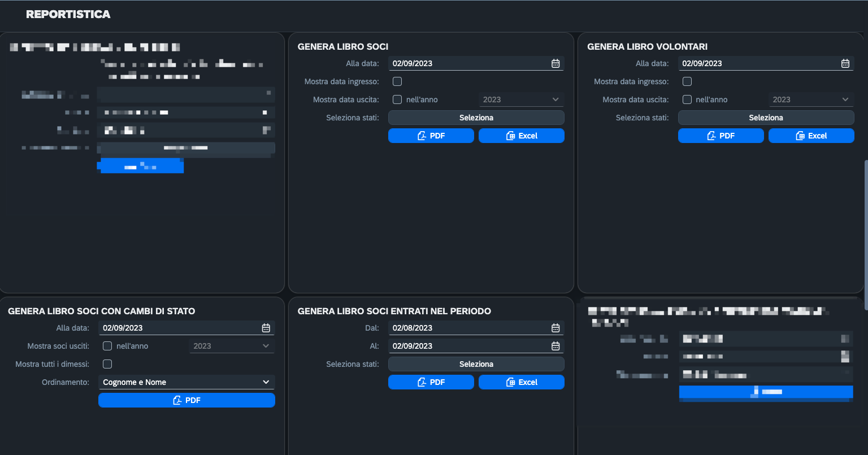Enable Mostra data ingresso in Libro Soci
The height and width of the screenshot is (455, 868).
[397, 81]
